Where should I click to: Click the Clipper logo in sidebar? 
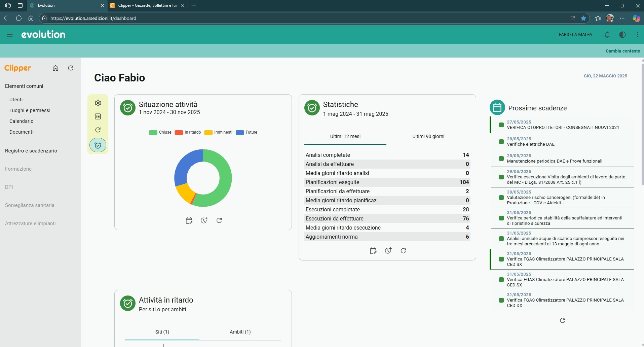pos(17,68)
